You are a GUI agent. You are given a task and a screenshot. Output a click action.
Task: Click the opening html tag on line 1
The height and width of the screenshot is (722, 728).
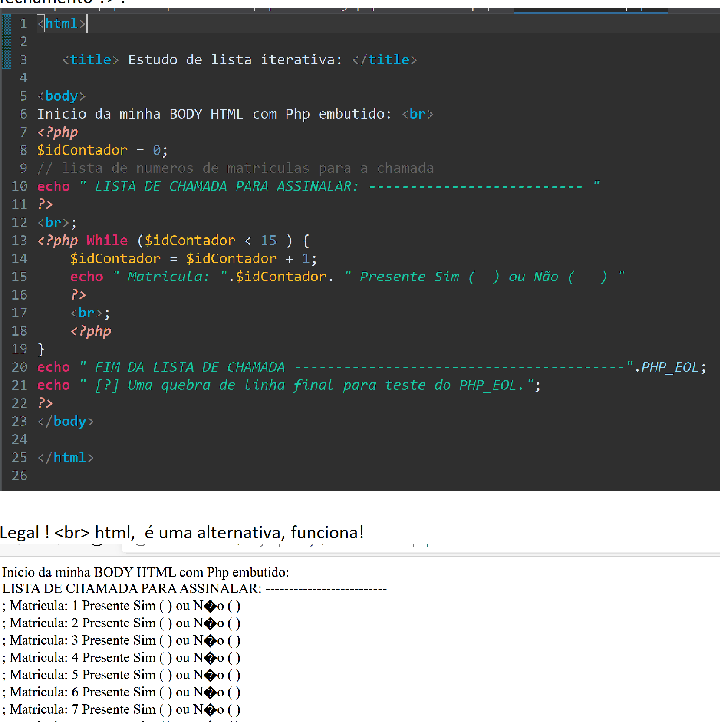tap(61, 23)
